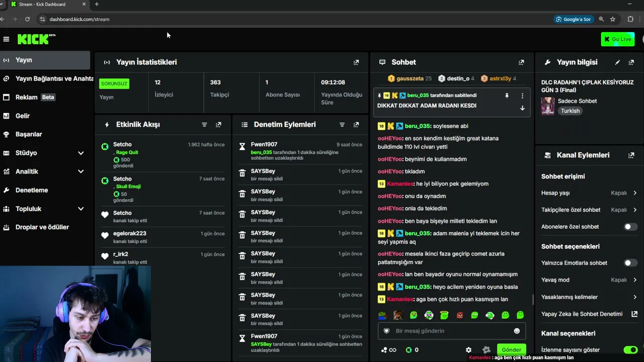Screen dimensions: 644x362
Task: Open the filter options for Denetim Eylemleri
Action: click(342, 125)
